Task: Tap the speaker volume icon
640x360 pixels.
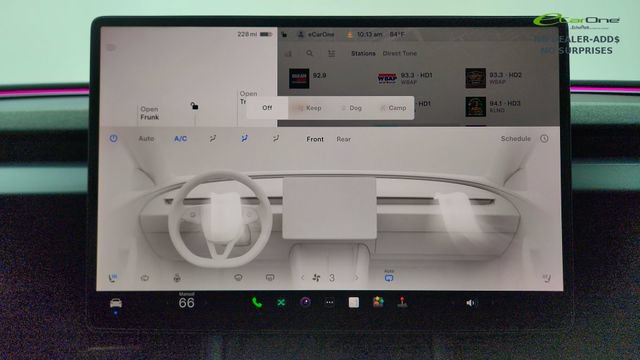Action: [x=470, y=303]
